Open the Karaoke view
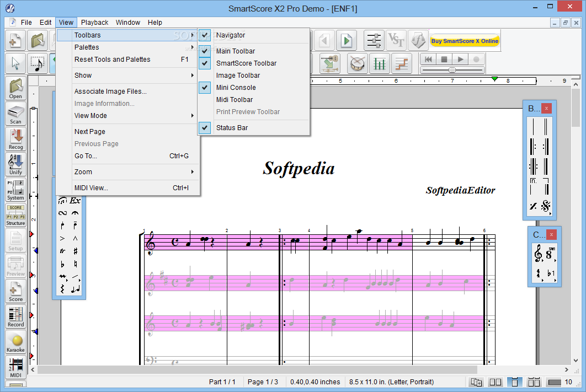 (15, 342)
